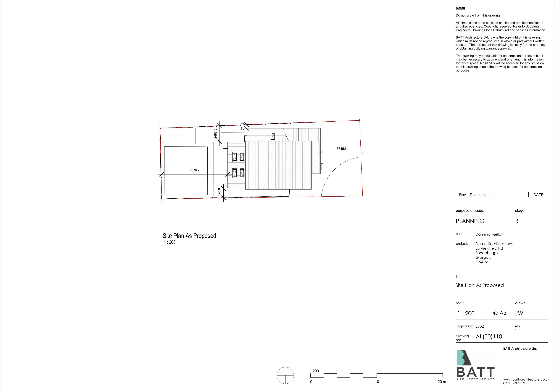Click project number 2502

coord(480,326)
